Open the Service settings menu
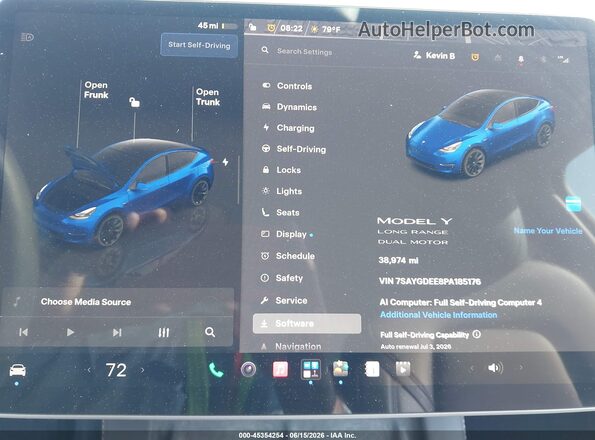 [x=284, y=300]
